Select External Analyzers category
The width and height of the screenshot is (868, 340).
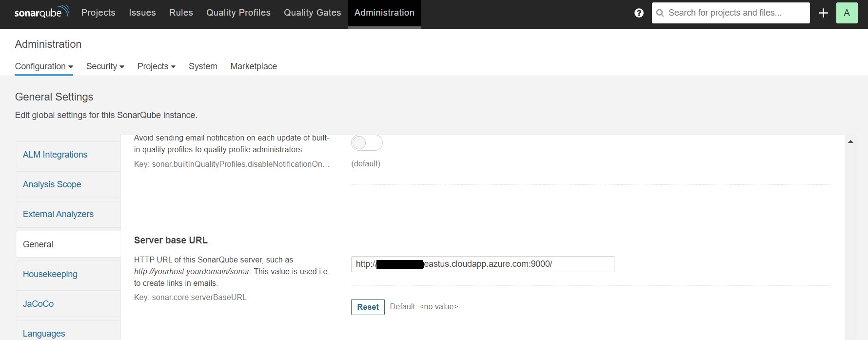point(68,214)
